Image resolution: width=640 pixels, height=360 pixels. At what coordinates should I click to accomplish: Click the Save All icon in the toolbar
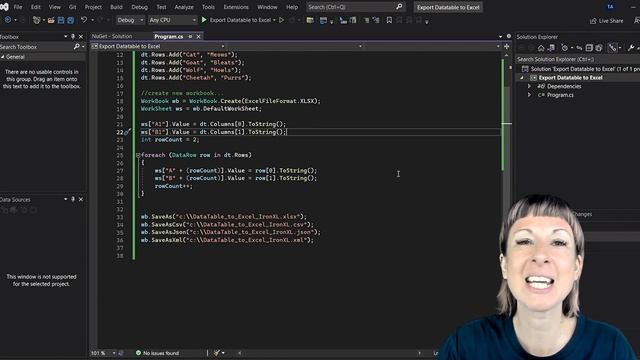tap(71, 20)
